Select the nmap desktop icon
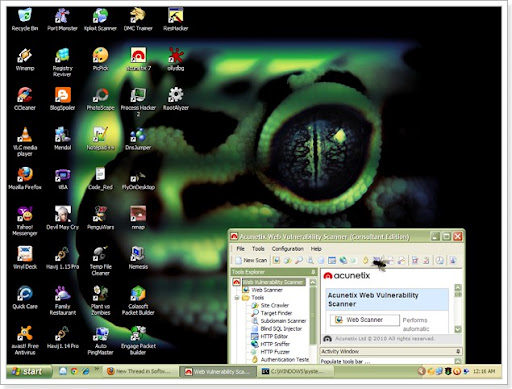Image resolution: width=512 pixels, height=389 pixels. pyautogui.click(x=138, y=217)
